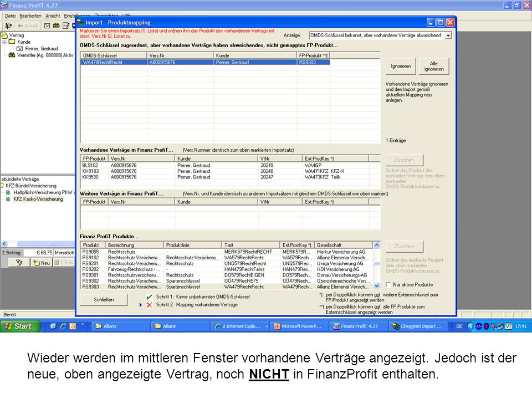
Task: Click the orange quick launch icon
Action: tap(73, 326)
